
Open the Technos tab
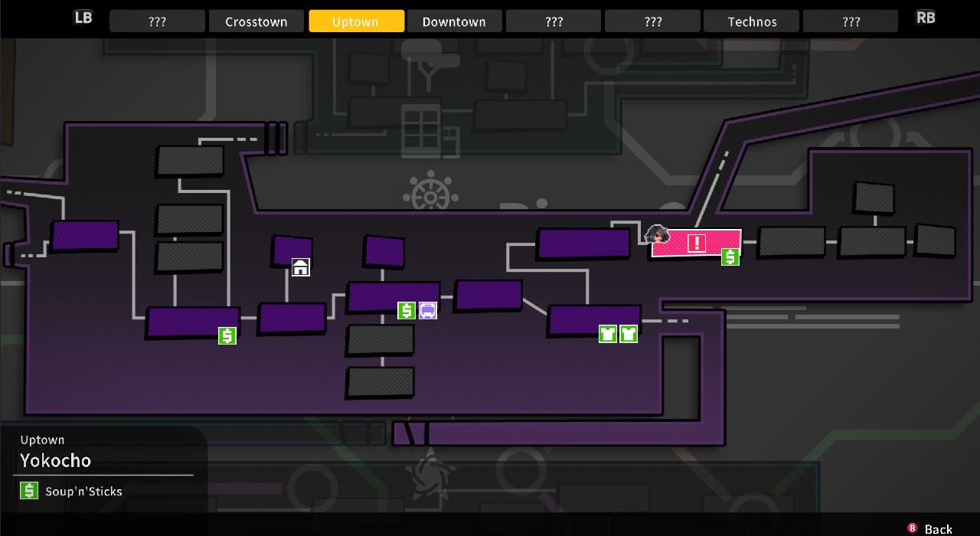pos(751,21)
